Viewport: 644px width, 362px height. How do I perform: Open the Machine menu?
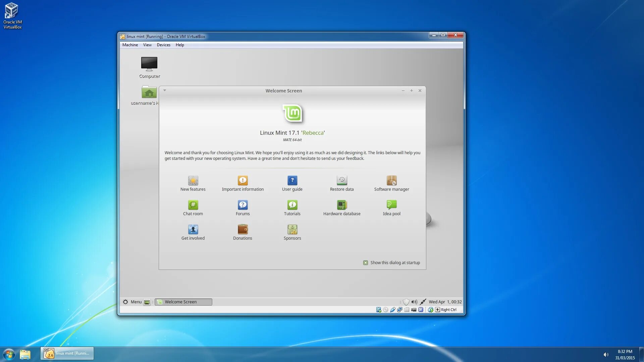coord(130,45)
